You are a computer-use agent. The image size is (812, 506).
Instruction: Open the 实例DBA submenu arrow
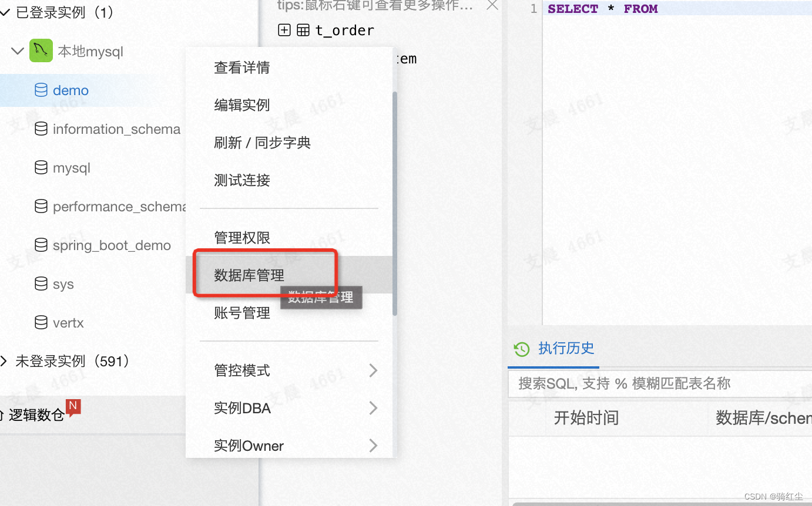point(373,408)
